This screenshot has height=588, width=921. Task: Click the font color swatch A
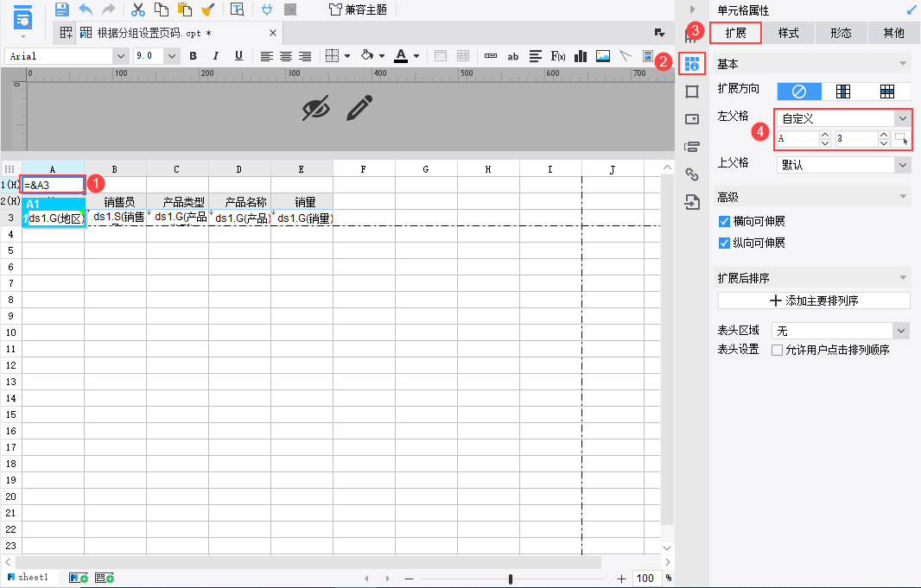[401, 56]
